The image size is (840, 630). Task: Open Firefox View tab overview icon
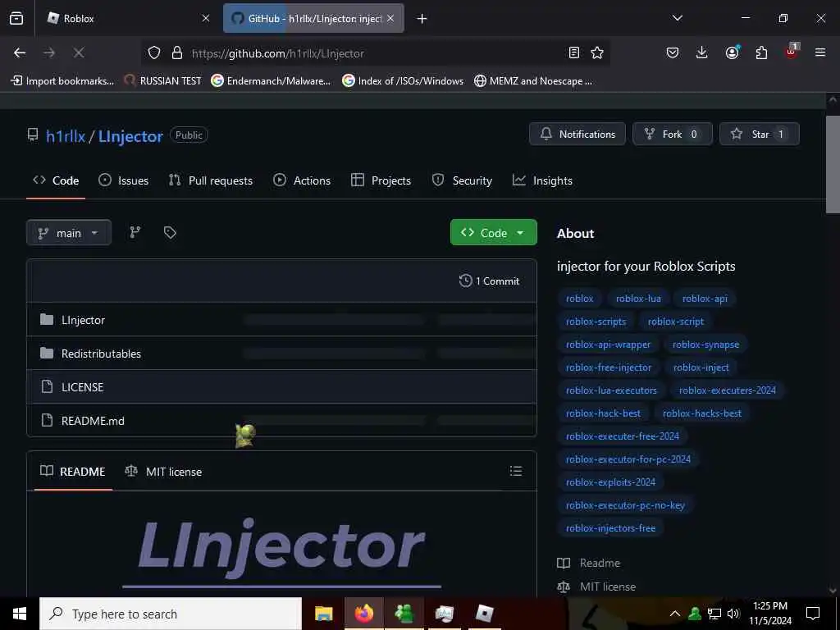pyautogui.click(x=16, y=19)
